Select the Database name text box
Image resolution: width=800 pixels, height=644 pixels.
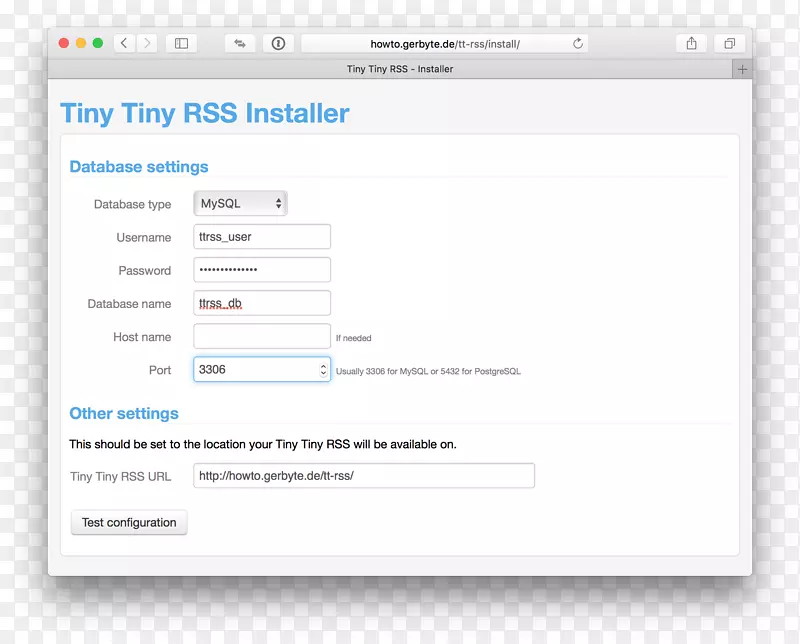coord(262,303)
